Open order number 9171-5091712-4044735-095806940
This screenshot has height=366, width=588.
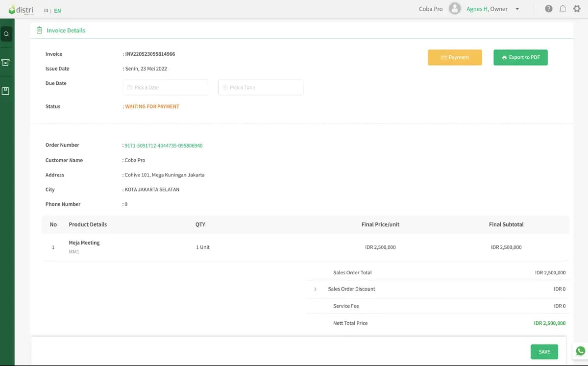164,146
